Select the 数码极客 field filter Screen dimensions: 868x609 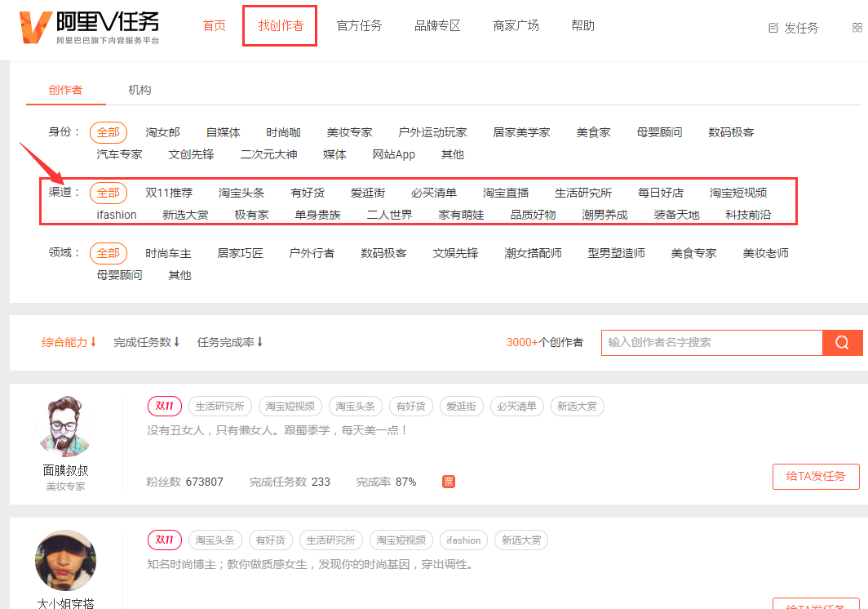point(383,253)
